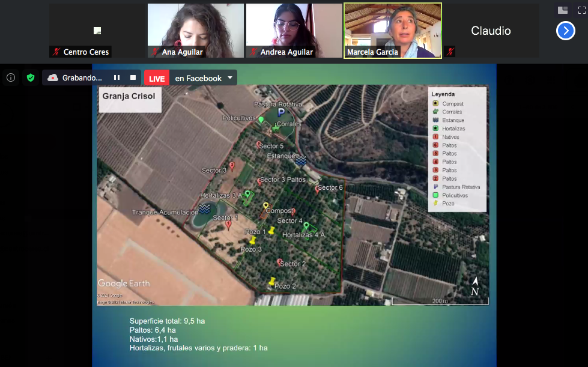Enter full screen mode

coord(581,10)
